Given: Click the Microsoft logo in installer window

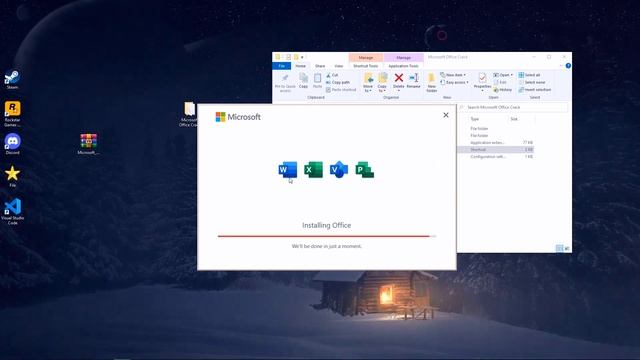Looking at the screenshot, I should 238,117.
